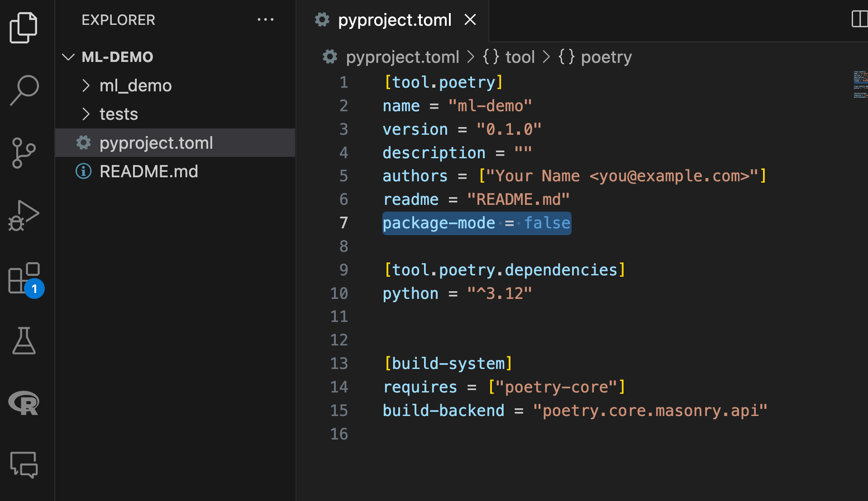Open the Extensions view
This screenshot has height=501, width=868.
pyautogui.click(x=24, y=279)
